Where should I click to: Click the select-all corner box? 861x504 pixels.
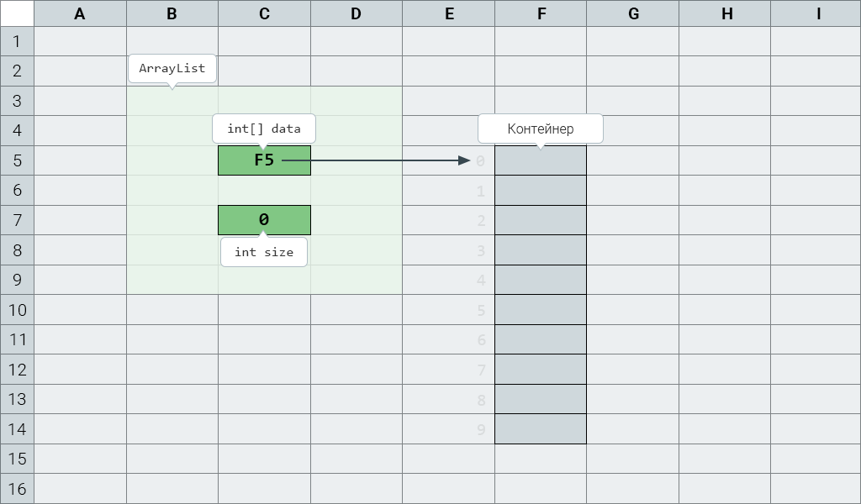pyautogui.click(x=17, y=13)
